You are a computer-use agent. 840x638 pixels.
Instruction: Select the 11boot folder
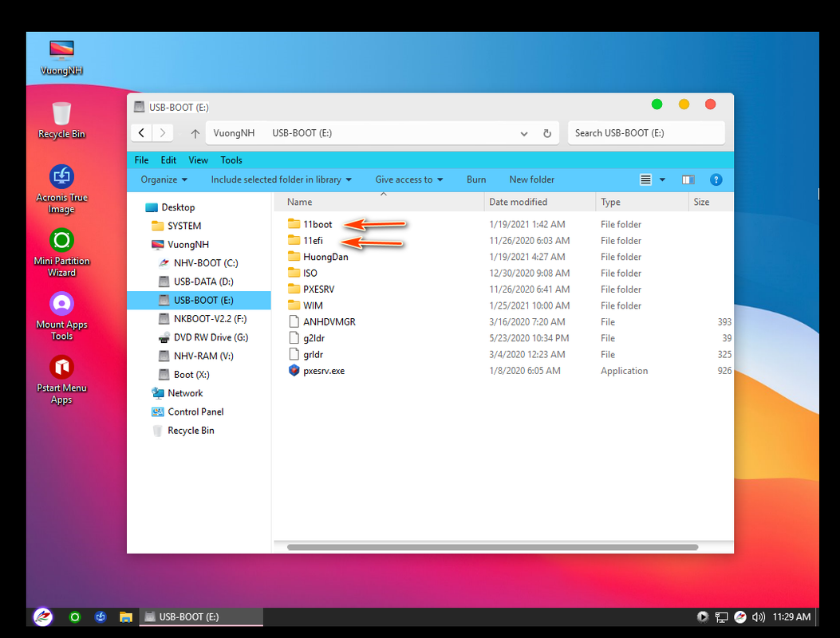[317, 224]
